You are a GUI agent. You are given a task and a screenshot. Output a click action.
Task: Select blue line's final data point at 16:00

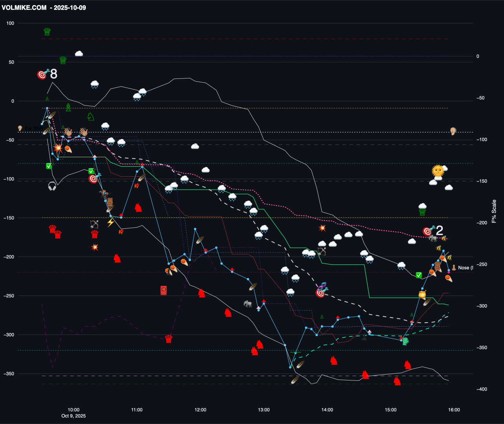[449, 270]
